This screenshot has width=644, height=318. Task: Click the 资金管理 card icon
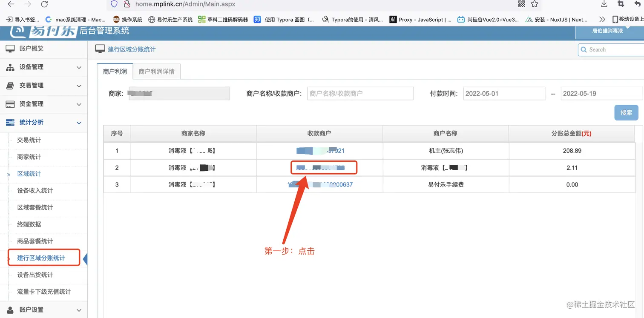[10, 104]
